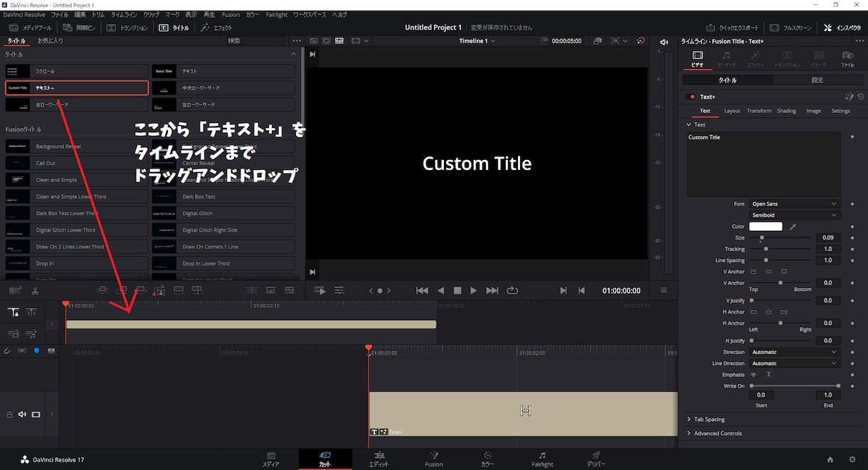The width and height of the screenshot is (868, 470).
Task: Click the Size slider
Action: coord(780,238)
